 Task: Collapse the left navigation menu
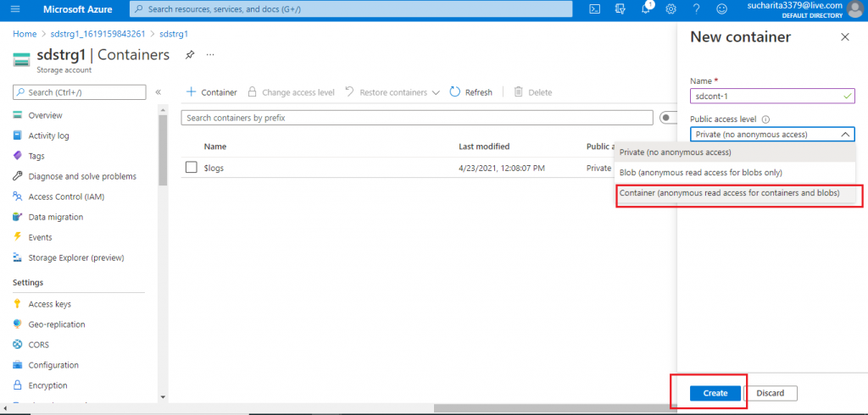158,92
